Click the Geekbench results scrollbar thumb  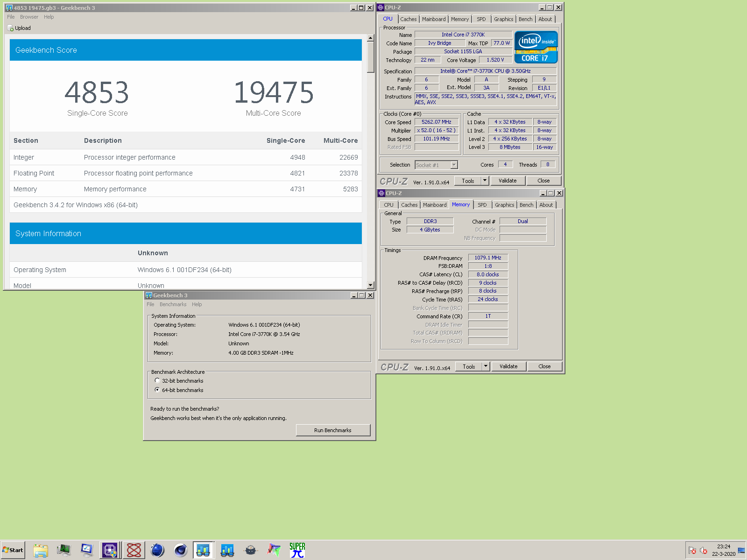click(371, 57)
